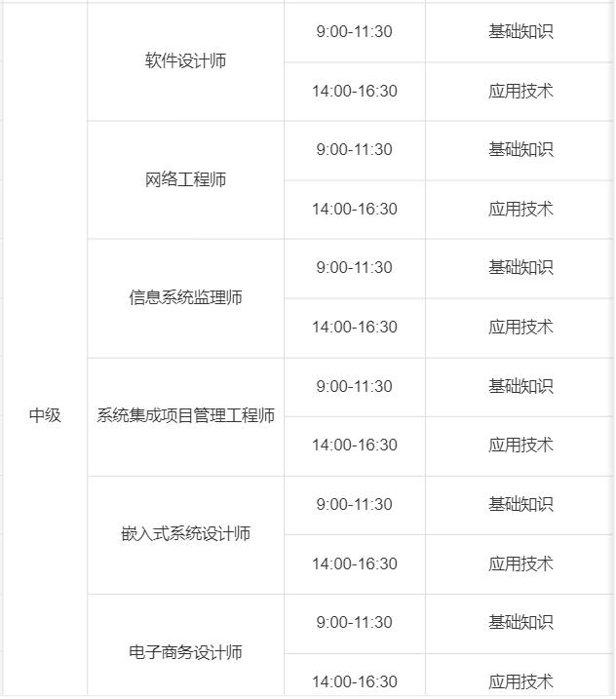Image resolution: width=616 pixels, height=699 pixels.
Task: Click 基础知识 in 电子商务设计师 row
Action: pyautogui.click(x=520, y=622)
